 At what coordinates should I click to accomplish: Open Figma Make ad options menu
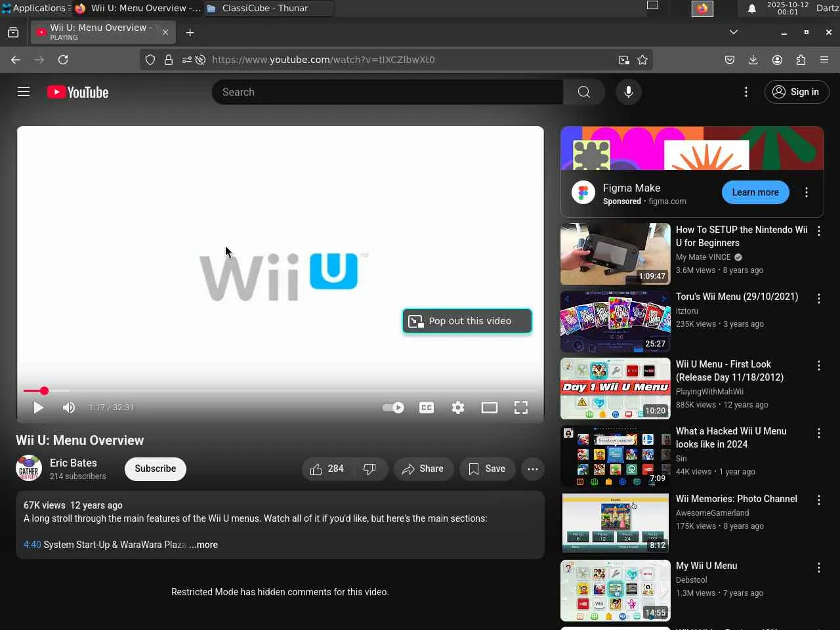pos(807,192)
